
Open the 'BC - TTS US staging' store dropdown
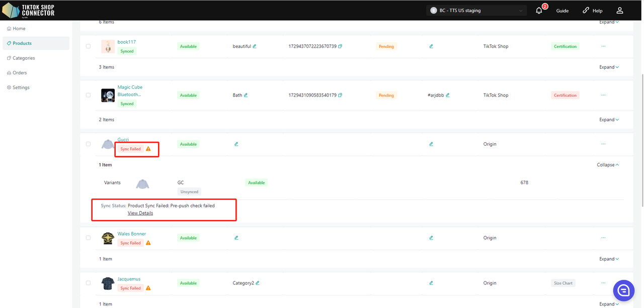[476, 11]
